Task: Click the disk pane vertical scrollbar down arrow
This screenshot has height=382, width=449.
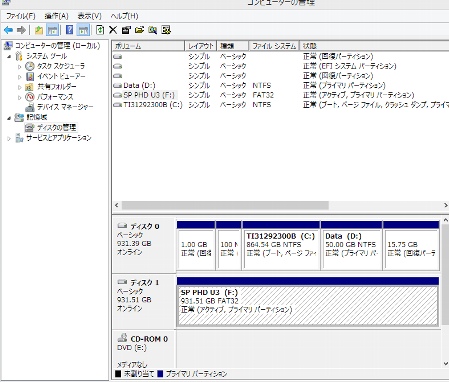Action: pos(446,364)
